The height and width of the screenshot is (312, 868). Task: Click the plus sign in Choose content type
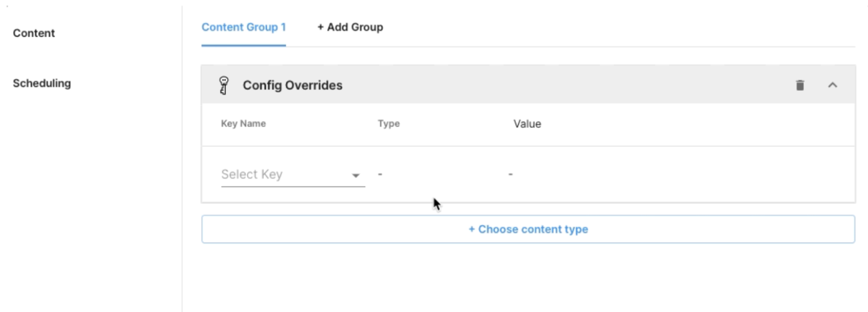472,229
